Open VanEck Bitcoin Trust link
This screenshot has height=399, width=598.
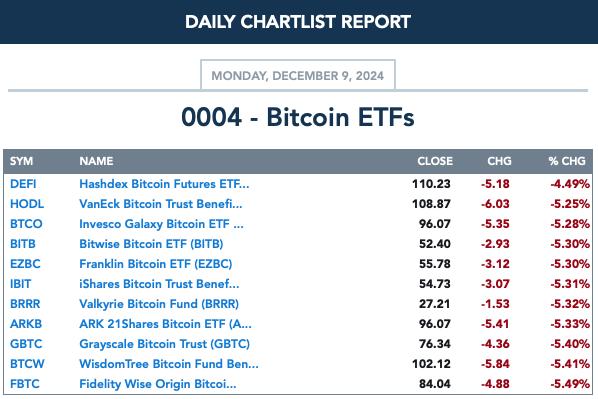click(x=161, y=204)
